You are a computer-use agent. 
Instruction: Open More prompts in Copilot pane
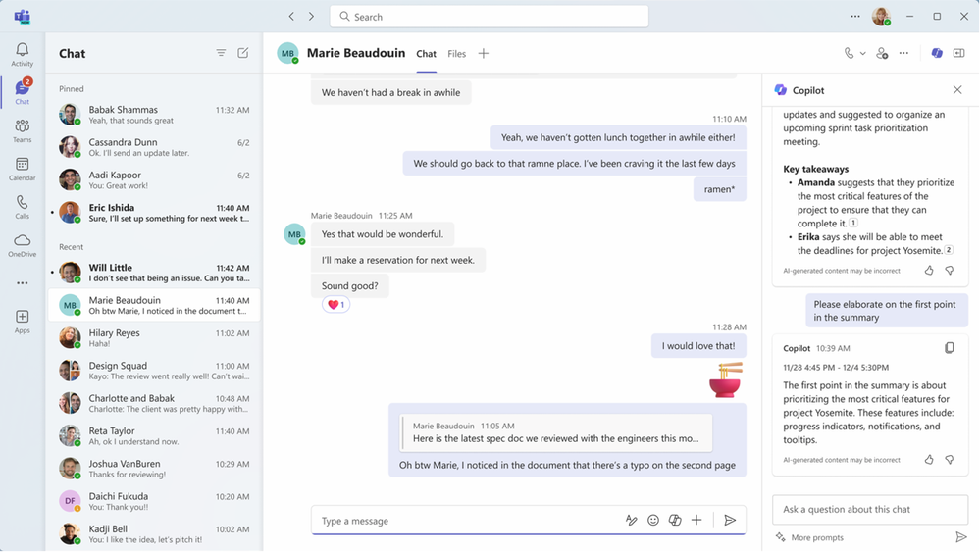click(x=809, y=537)
